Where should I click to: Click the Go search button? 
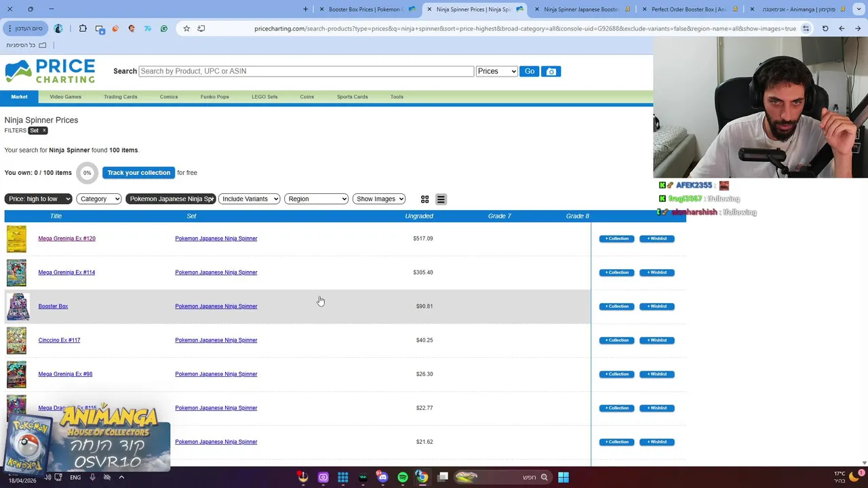(529, 71)
